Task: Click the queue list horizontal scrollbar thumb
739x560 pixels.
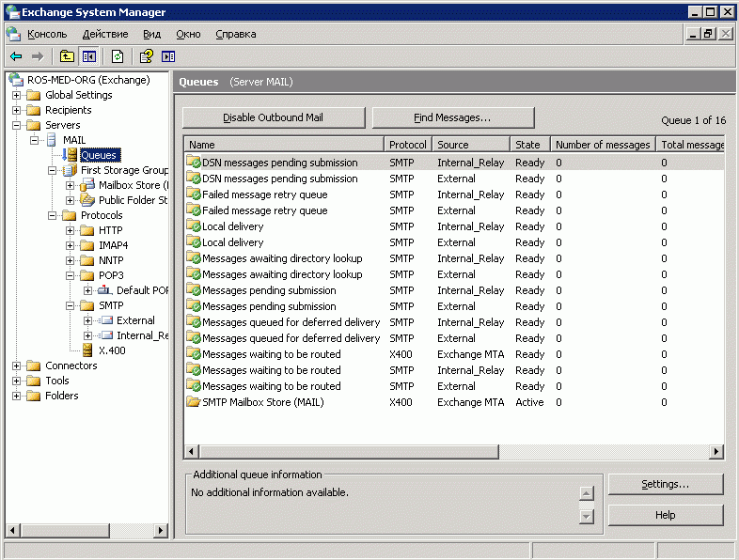Action: tap(349, 452)
